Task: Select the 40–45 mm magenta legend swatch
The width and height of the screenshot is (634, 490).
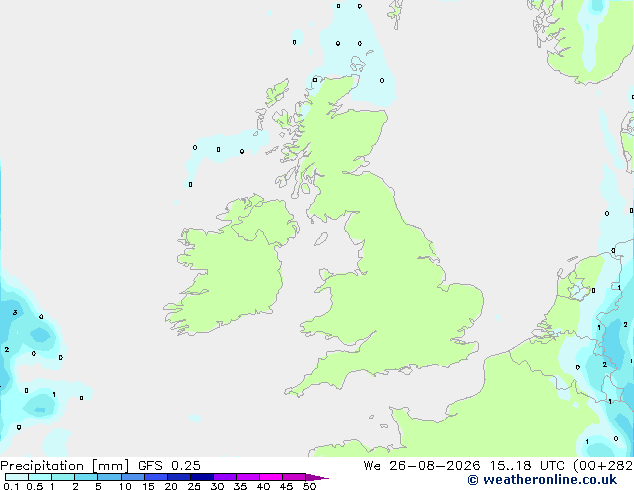Action: (x=271, y=477)
